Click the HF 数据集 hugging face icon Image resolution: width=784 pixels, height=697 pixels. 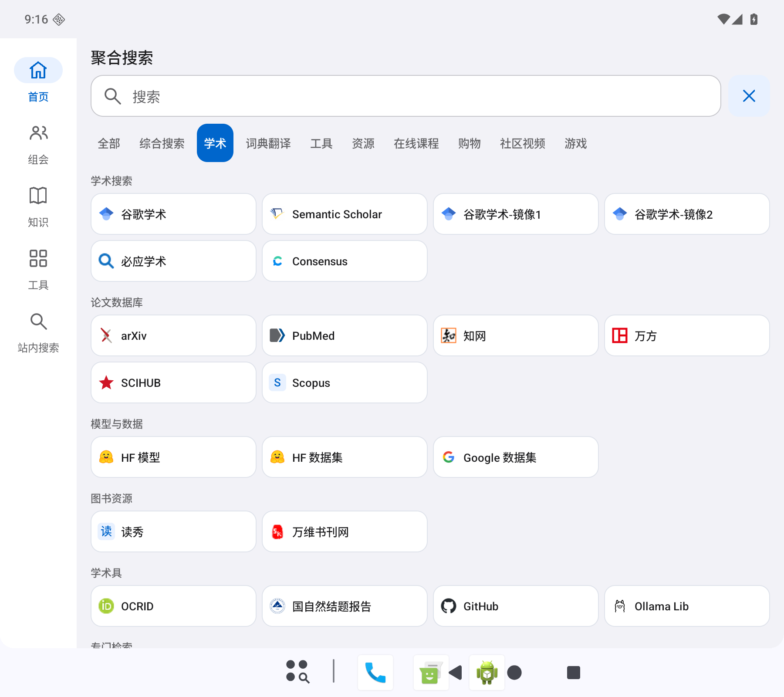pos(277,457)
